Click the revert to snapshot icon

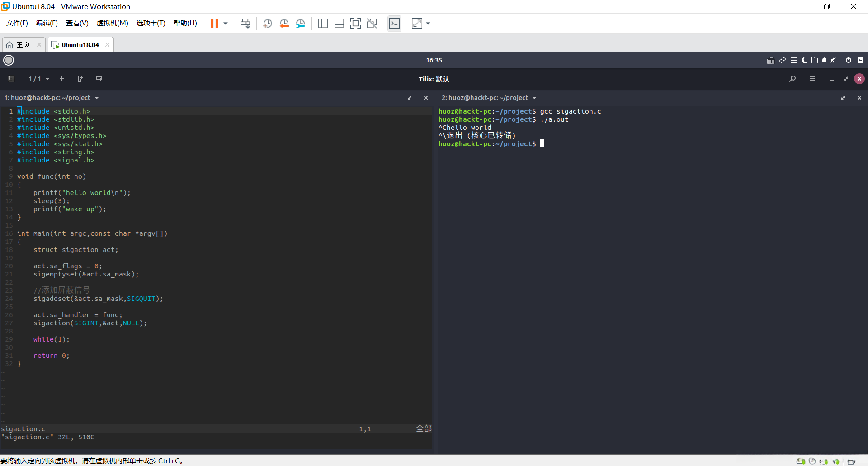pos(284,24)
